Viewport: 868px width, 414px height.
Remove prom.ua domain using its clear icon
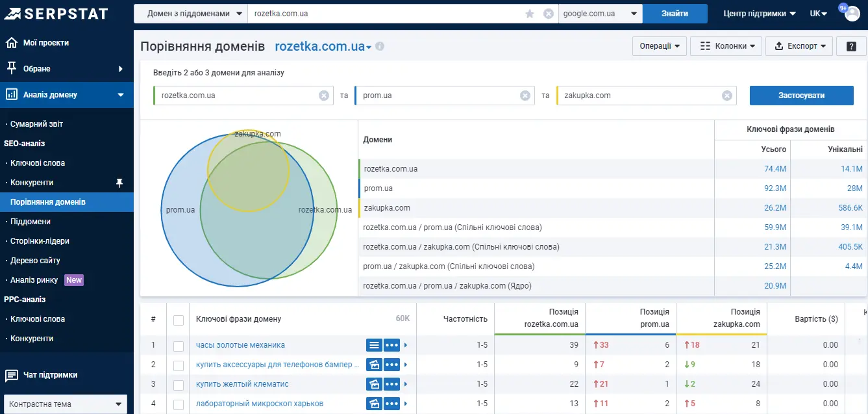click(x=525, y=96)
